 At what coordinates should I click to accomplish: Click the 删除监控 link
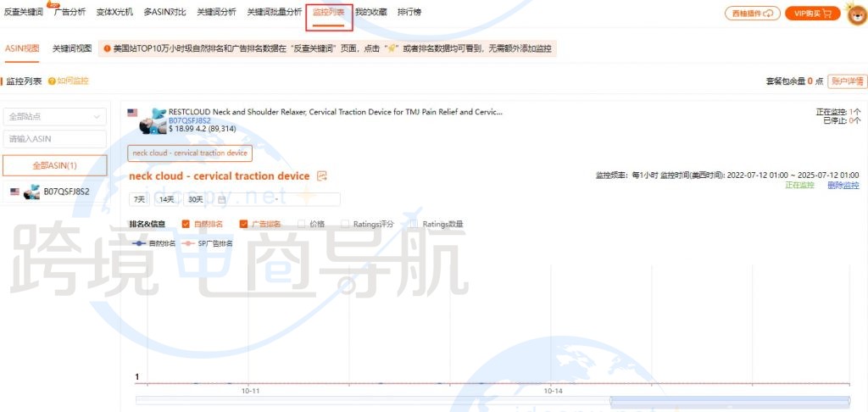pyautogui.click(x=843, y=185)
